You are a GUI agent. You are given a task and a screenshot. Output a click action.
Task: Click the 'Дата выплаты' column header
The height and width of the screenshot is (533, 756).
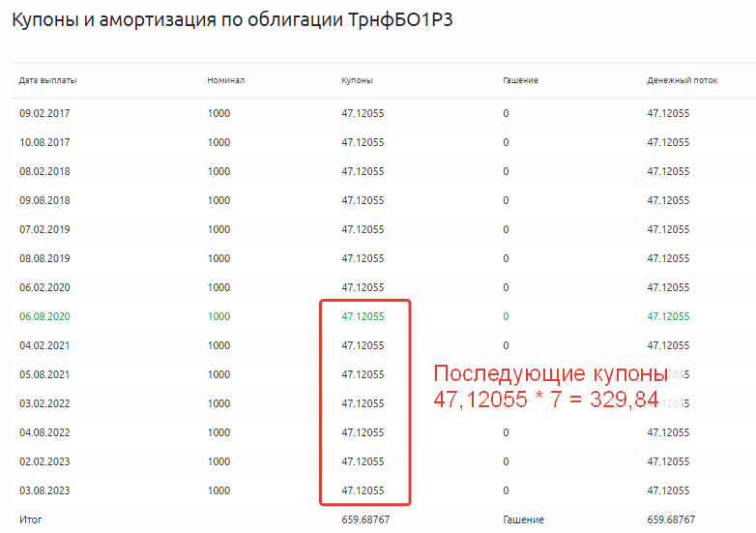coord(48,80)
